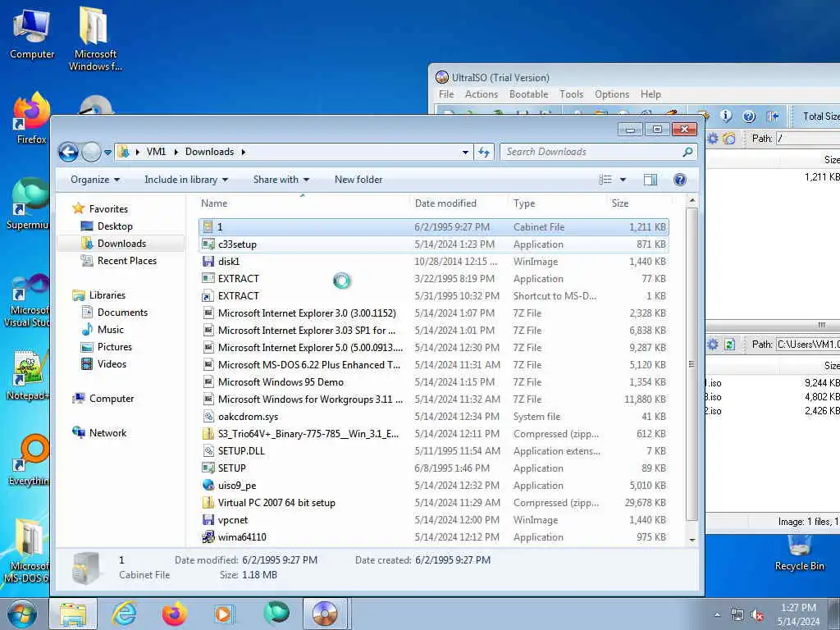Sort by Date modified column header
840x630 pixels.
point(459,203)
